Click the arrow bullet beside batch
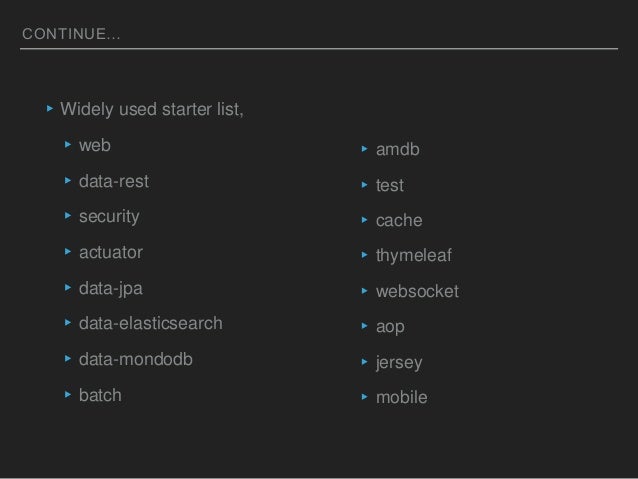Viewport: 638px width, 479px height. (68, 394)
